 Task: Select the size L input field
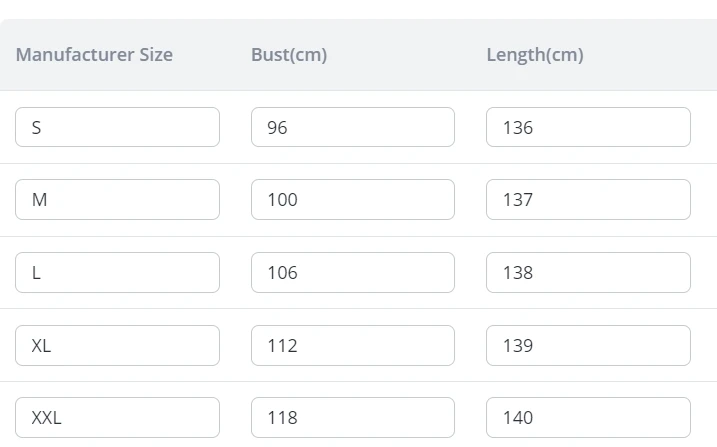click(117, 272)
